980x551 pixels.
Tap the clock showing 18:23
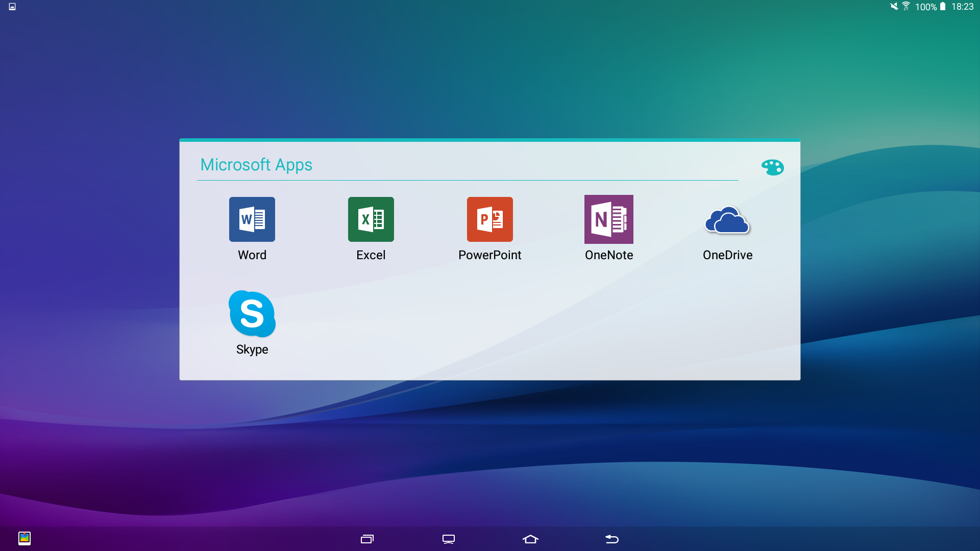tap(963, 7)
